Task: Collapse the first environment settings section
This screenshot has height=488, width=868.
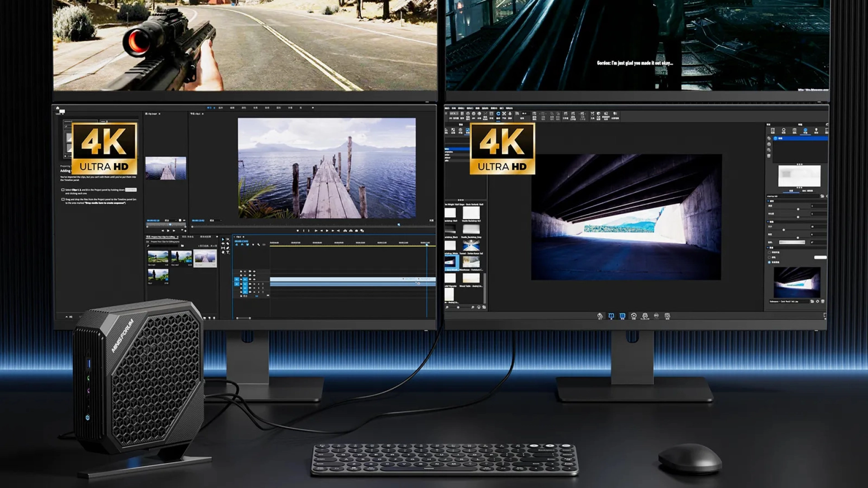Action: 769,201
